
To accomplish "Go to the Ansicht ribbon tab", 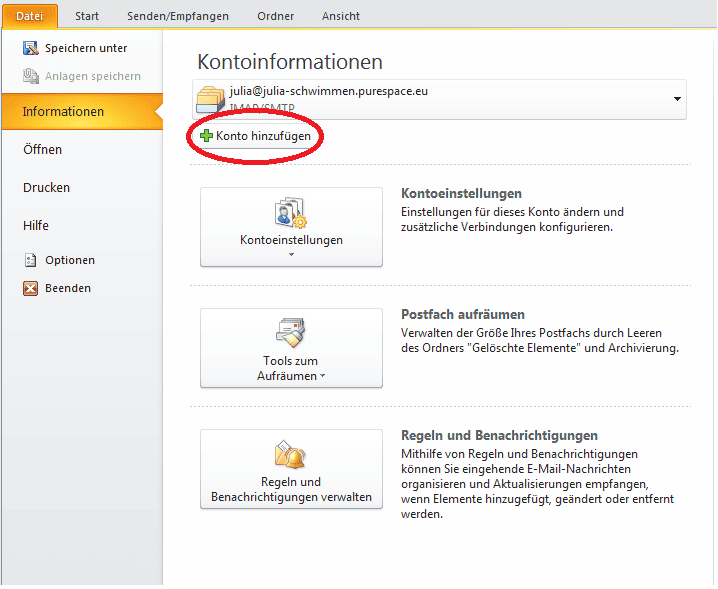I will [x=341, y=16].
